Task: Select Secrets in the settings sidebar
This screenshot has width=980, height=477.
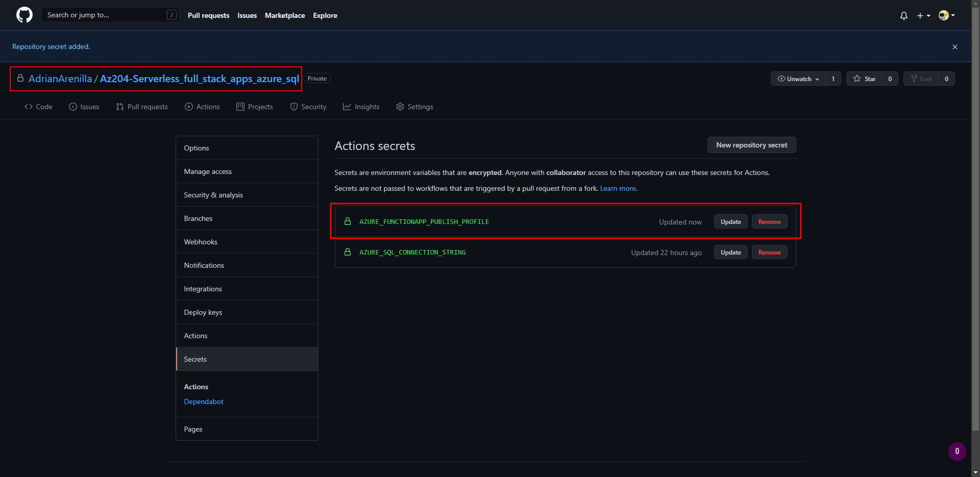Action: click(247, 359)
